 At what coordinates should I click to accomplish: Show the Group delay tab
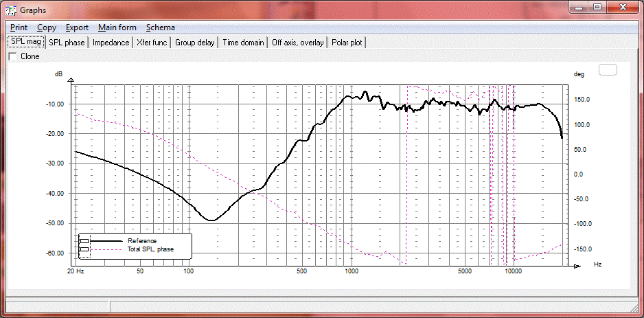[195, 43]
